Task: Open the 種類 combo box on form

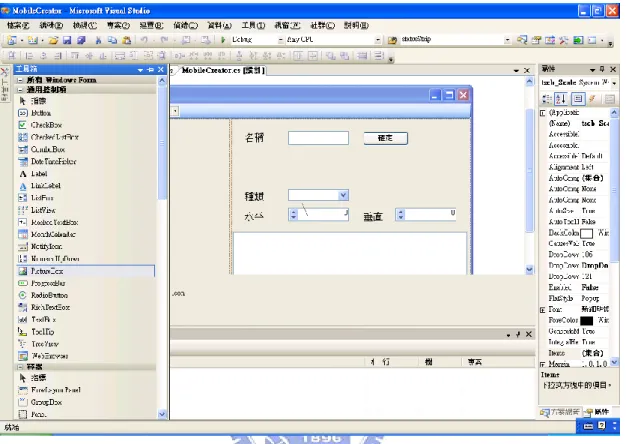Action: pos(343,195)
